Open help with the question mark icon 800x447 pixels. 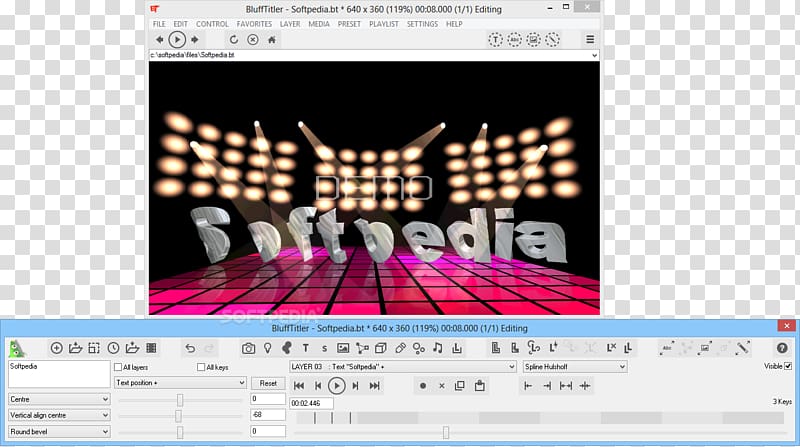[x=782, y=348]
